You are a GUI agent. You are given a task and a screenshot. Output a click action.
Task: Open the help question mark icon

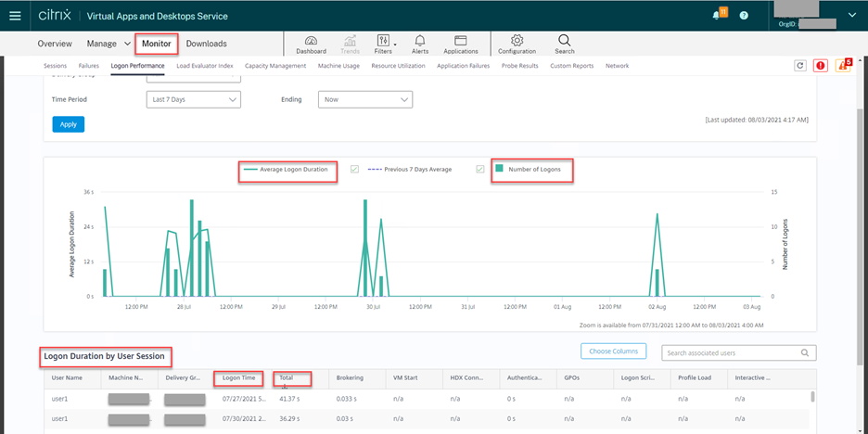pyautogui.click(x=744, y=16)
